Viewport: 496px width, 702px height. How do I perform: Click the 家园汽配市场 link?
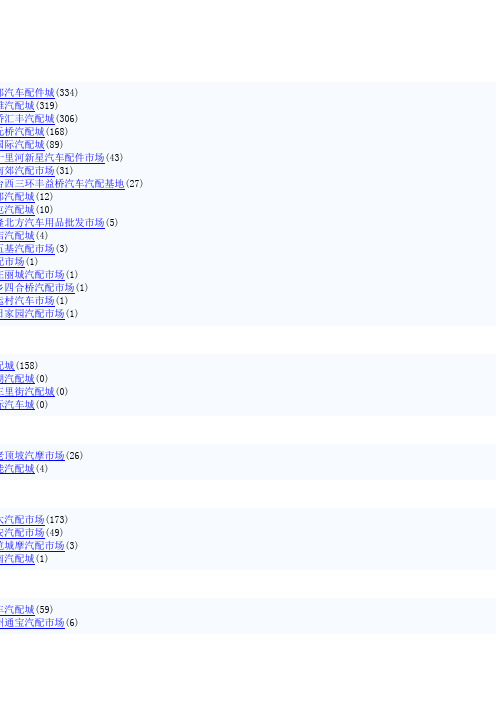tap(32, 313)
